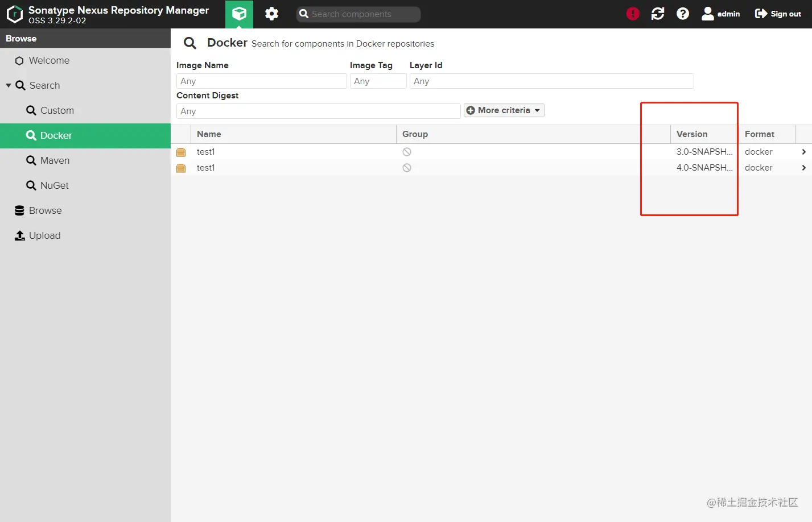The width and height of the screenshot is (812, 522).
Task: Open the Help question mark menu
Action: [x=683, y=14]
